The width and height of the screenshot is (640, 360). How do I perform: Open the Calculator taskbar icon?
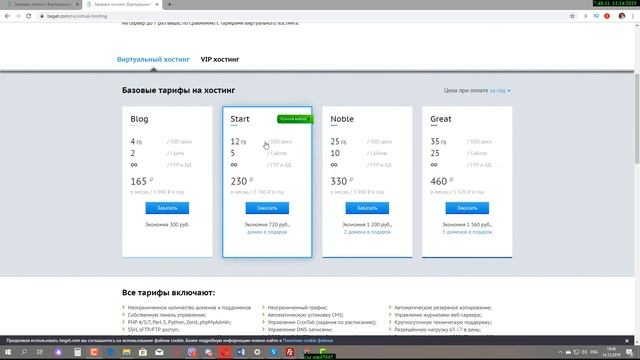pyautogui.click(x=78, y=352)
